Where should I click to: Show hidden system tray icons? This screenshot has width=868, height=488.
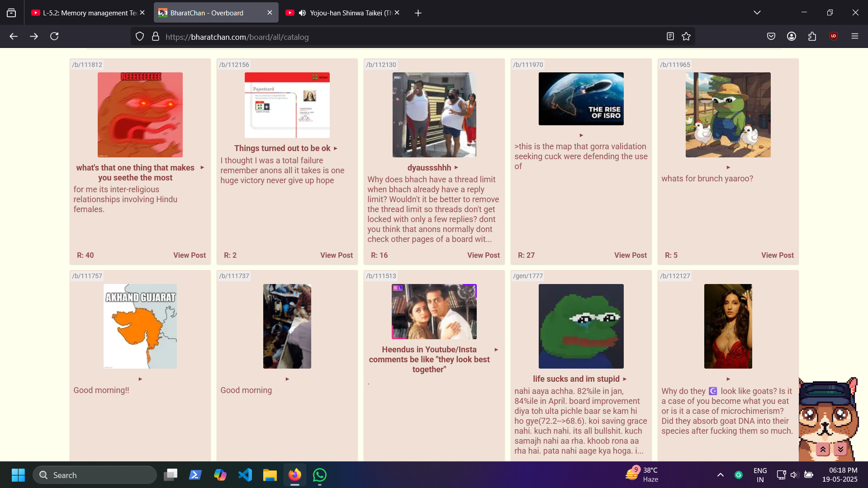[721, 475]
